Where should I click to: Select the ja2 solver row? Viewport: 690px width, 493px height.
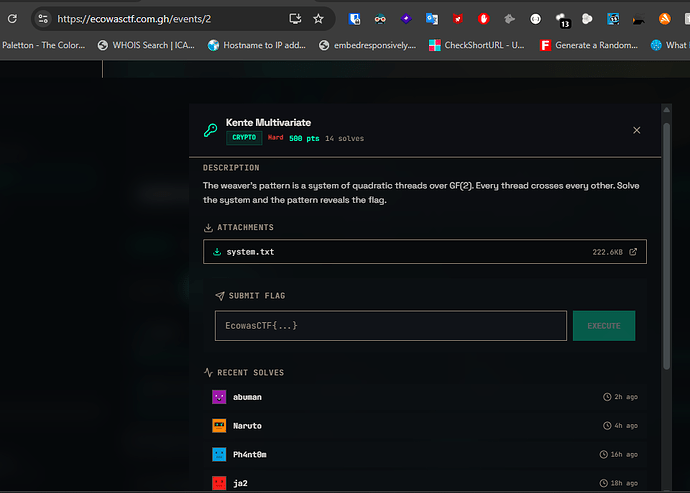click(425, 483)
